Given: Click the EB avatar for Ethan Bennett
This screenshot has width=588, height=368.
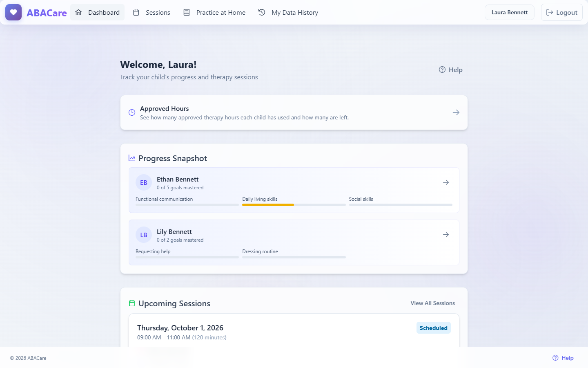Looking at the screenshot, I should pos(144,183).
